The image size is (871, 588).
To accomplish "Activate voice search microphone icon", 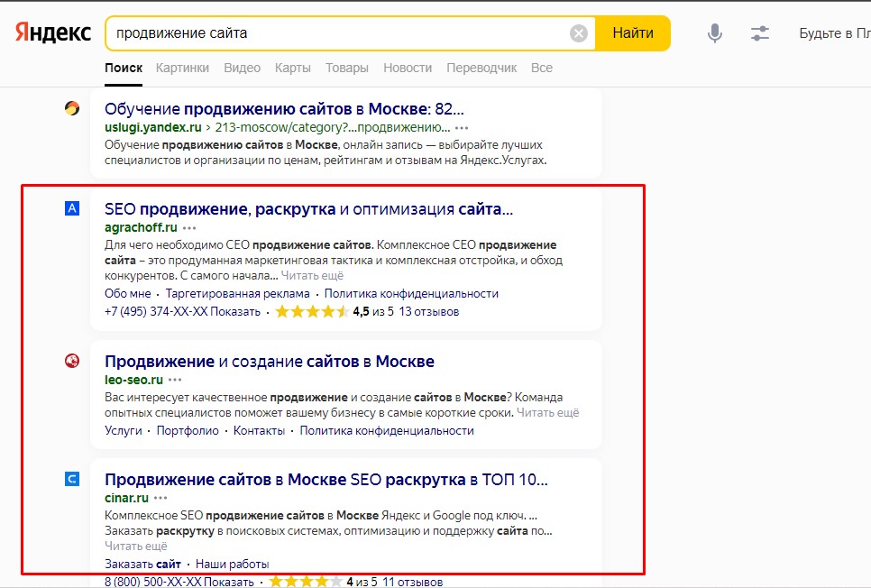I will 714,33.
